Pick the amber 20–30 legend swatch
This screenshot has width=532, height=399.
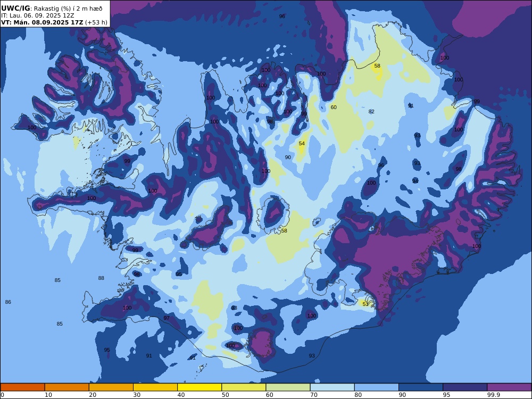111,387
